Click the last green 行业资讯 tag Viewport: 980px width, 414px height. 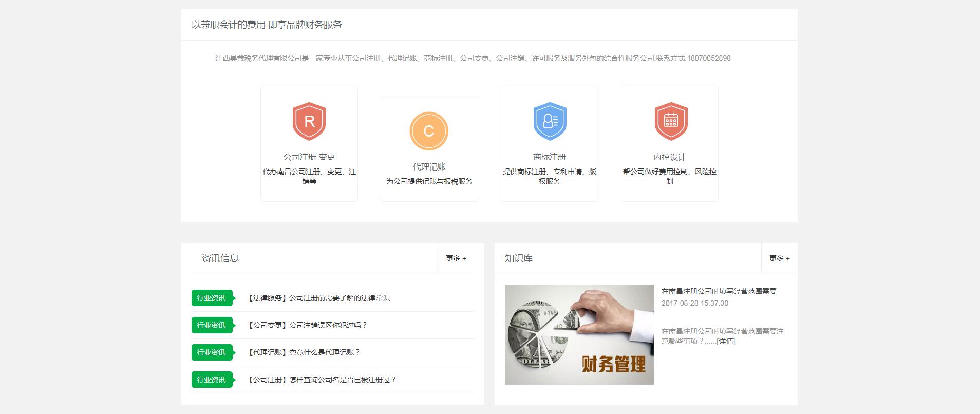point(212,380)
